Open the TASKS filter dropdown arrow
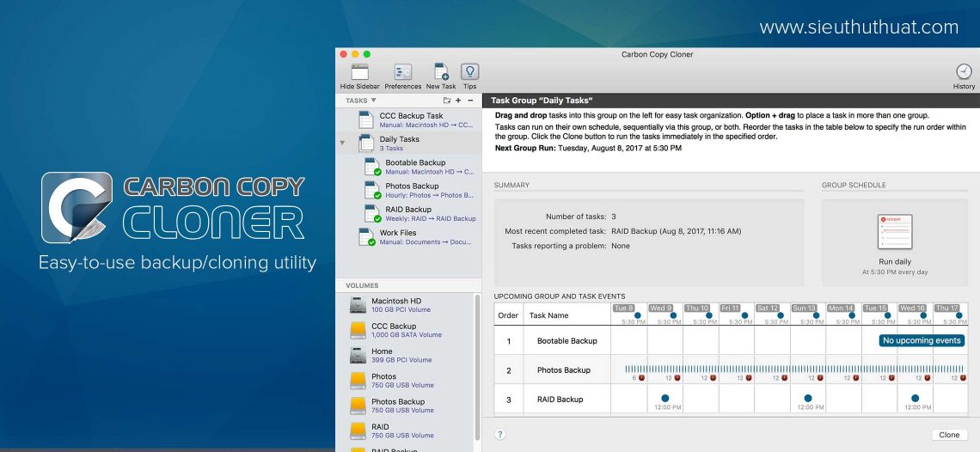 click(x=374, y=100)
